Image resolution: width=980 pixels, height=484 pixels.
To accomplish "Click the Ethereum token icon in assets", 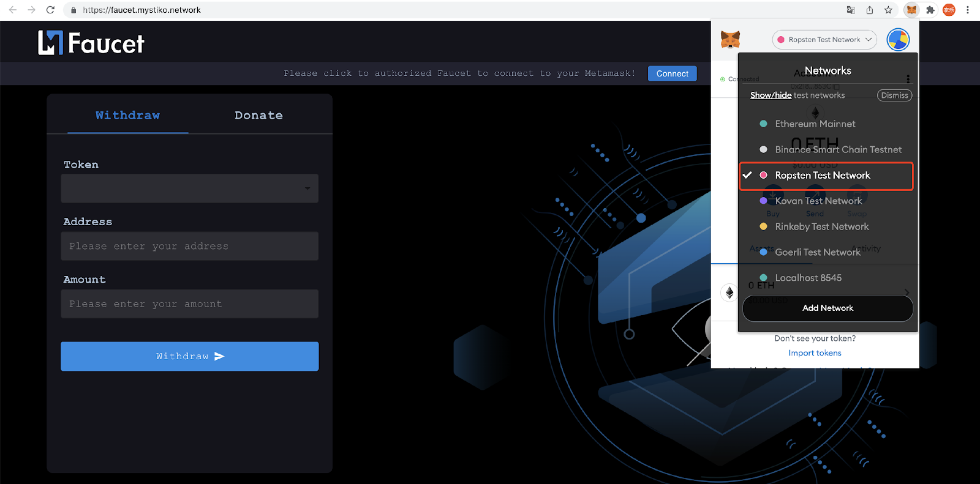I will (729, 292).
